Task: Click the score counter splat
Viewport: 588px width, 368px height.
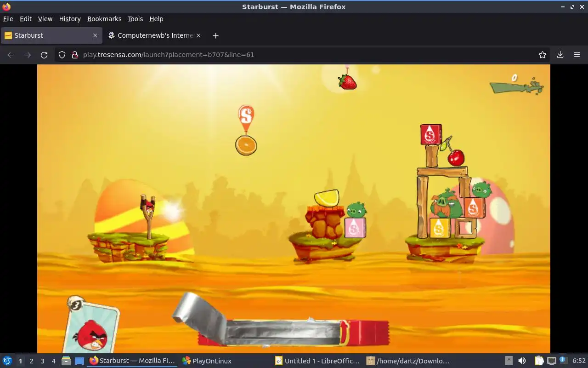Action: coord(517,84)
